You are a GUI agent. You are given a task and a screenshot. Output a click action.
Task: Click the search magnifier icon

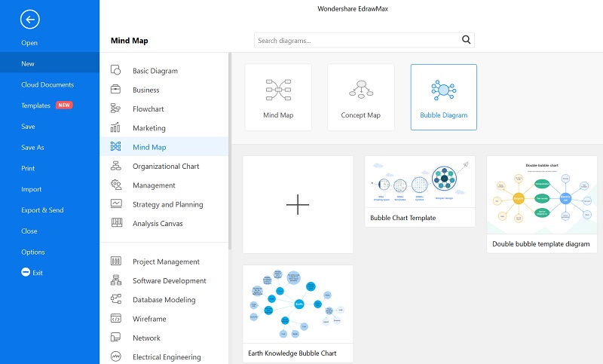[466, 40]
